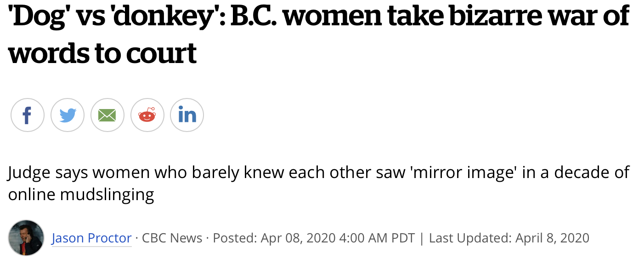The image size is (644, 259).
Task: Click 'online mudslinging' in the subheading
Action: pyautogui.click(x=81, y=194)
